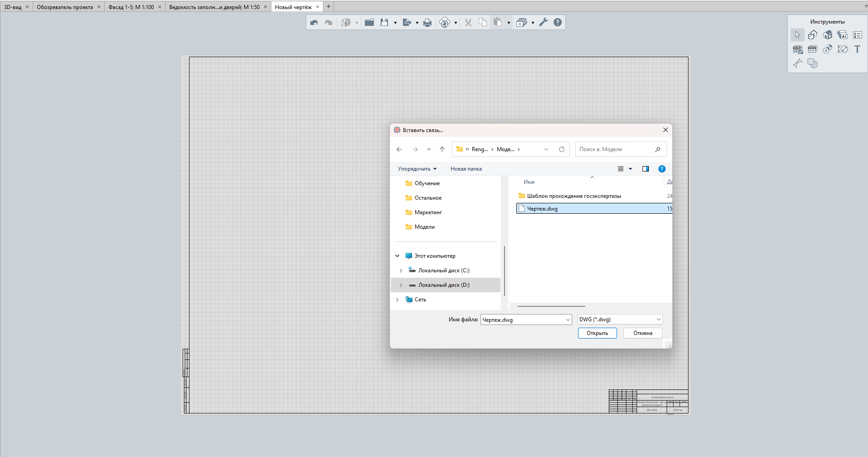Select the linked table tool
Image resolution: width=868 pixels, height=457 pixels.
point(798,49)
